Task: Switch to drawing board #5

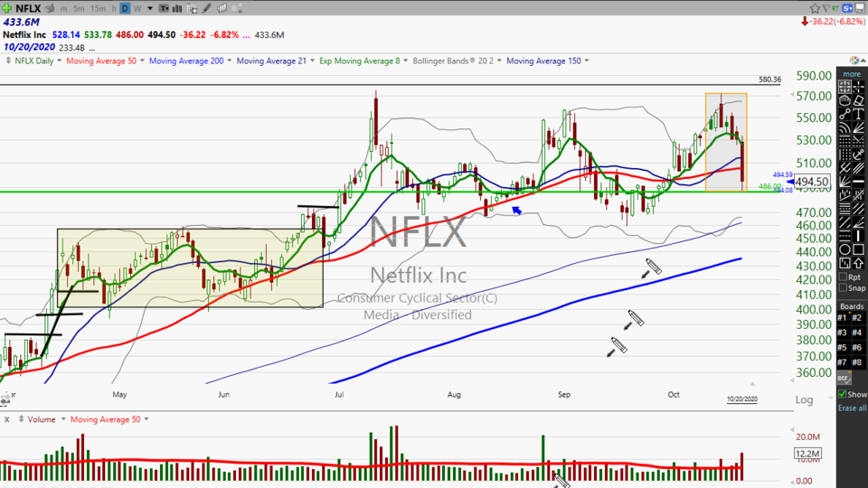Action: coord(842,347)
